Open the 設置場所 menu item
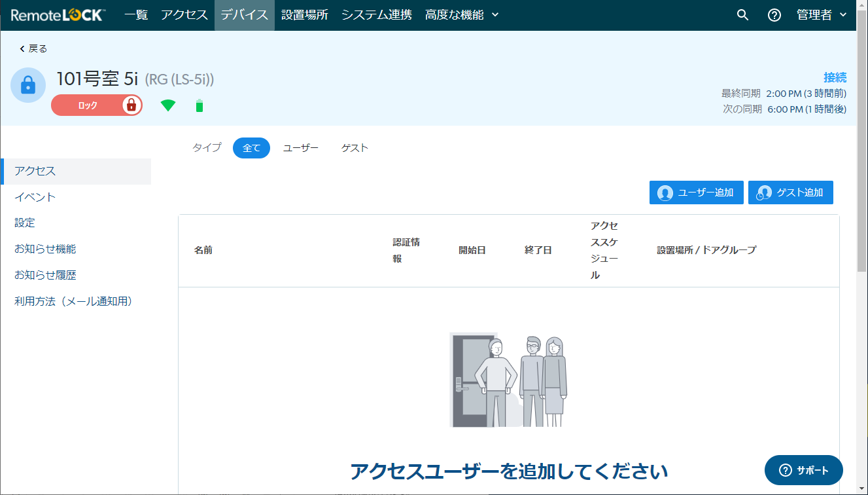The height and width of the screenshot is (495, 868). pyautogui.click(x=305, y=15)
